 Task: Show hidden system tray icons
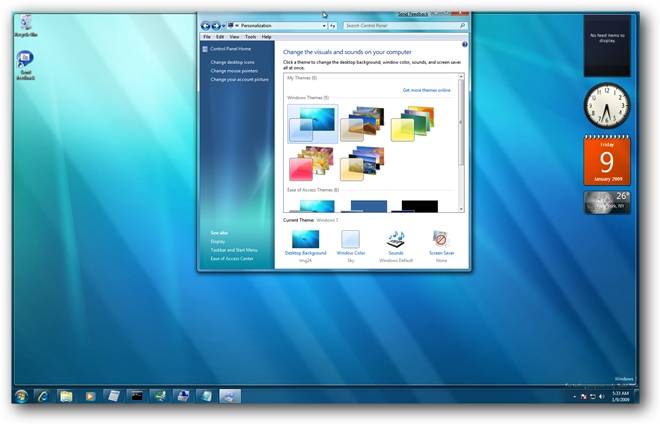click(574, 397)
